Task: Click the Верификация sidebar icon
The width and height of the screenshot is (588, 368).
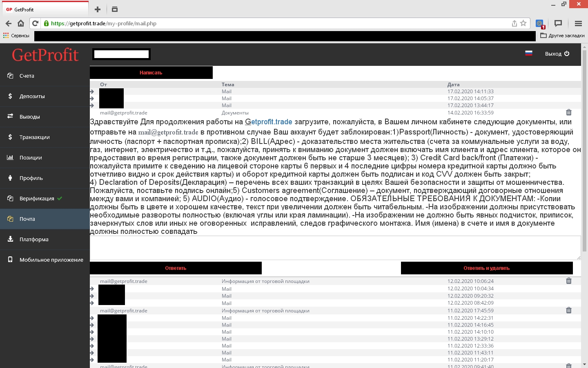Action: tap(10, 198)
